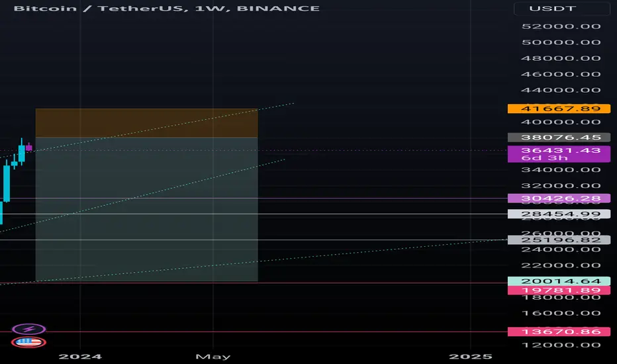Click the 52000.00 mark on price scale
Viewport: 617px width, 364px height.
coord(560,26)
